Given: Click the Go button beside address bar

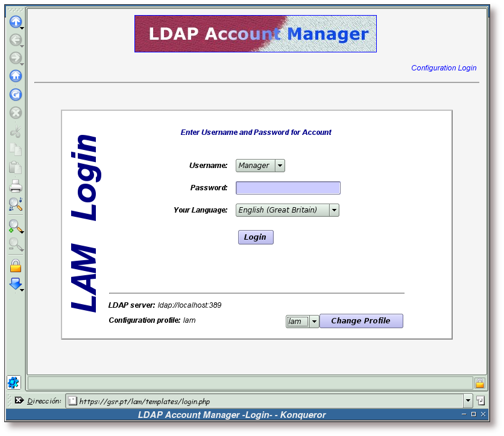Looking at the screenshot, I should (x=480, y=400).
